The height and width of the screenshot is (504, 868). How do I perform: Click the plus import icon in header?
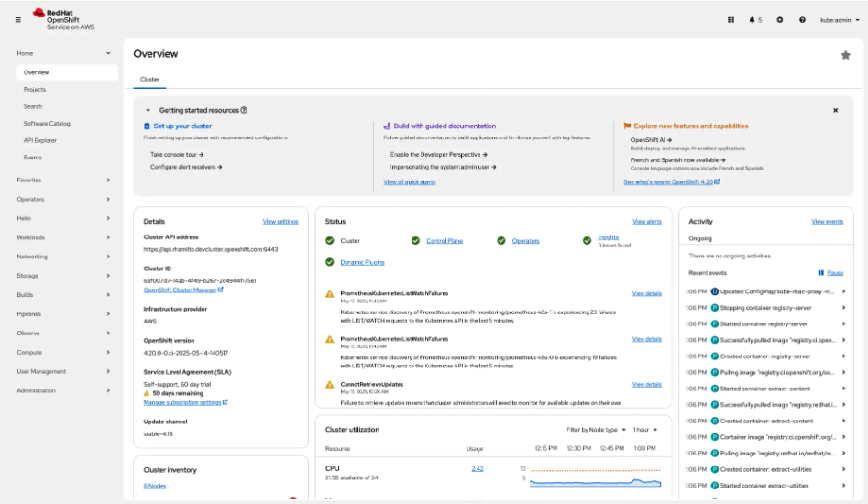coord(780,19)
